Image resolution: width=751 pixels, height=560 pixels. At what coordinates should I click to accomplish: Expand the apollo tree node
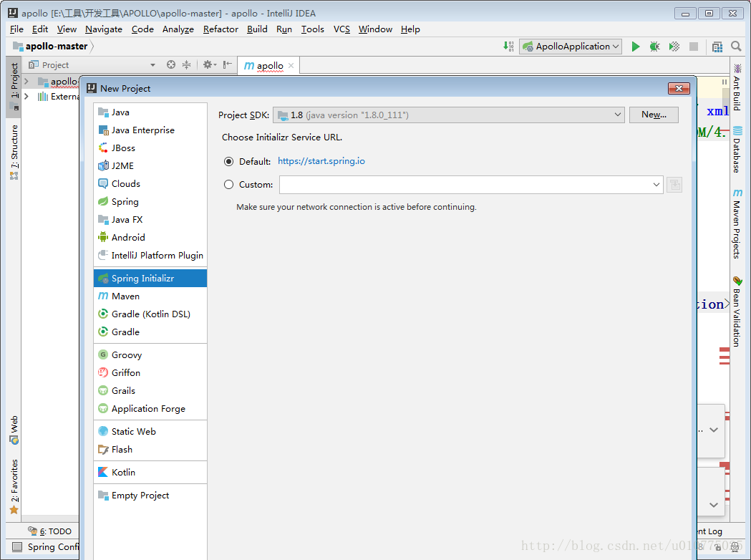tap(26, 82)
